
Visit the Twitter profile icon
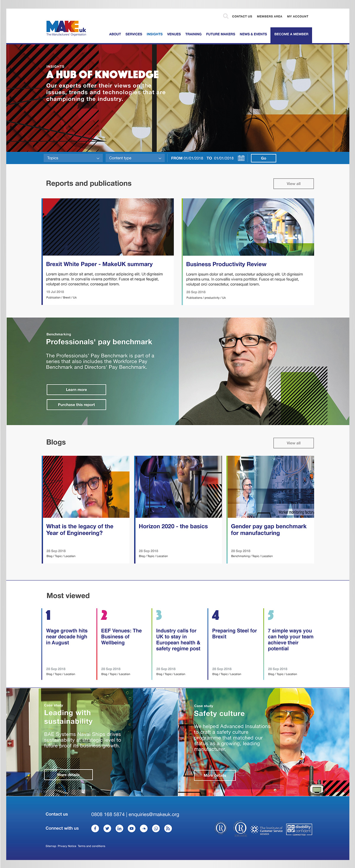(x=107, y=828)
